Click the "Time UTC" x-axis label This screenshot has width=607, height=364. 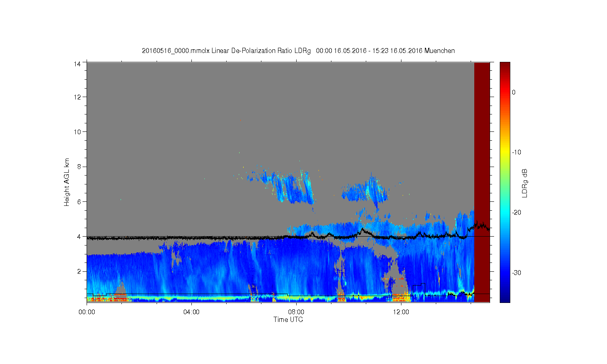pos(288,320)
